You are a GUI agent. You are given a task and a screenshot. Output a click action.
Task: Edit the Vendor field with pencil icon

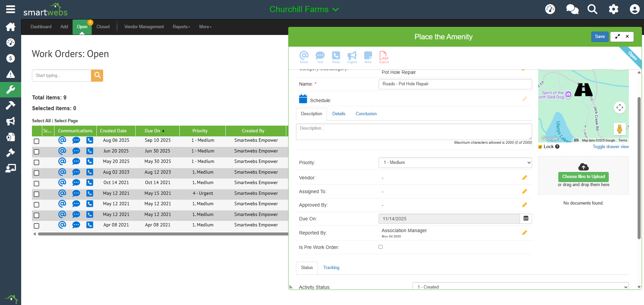pyautogui.click(x=524, y=178)
